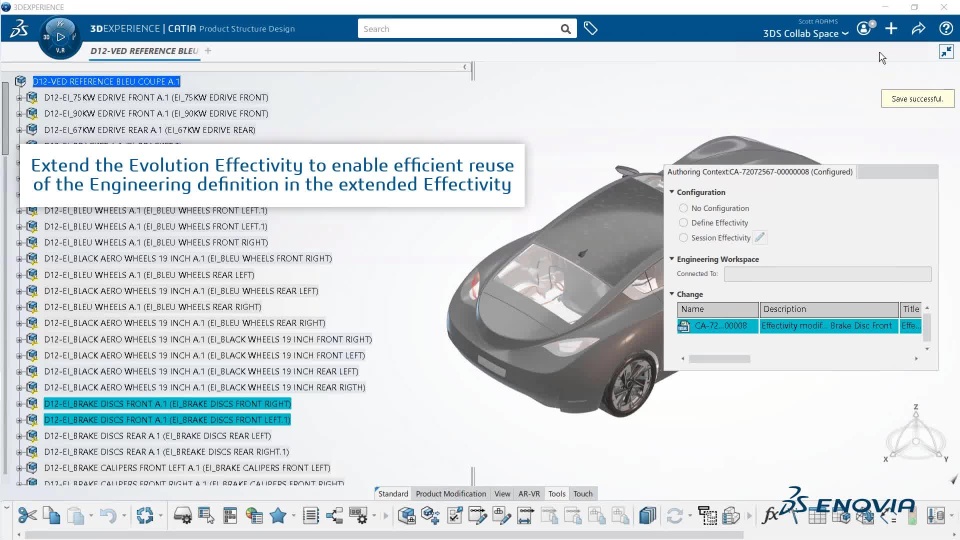The image size is (960, 540).
Task: Select BRAKE DISCS REAR LEFT tree item
Action: (x=157, y=436)
